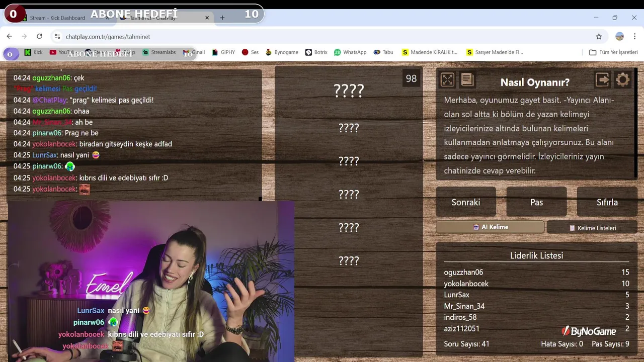644x362 pixels.
Task: Close the Tahmin Et - ChatPlay tab
Action: [207, 18]
